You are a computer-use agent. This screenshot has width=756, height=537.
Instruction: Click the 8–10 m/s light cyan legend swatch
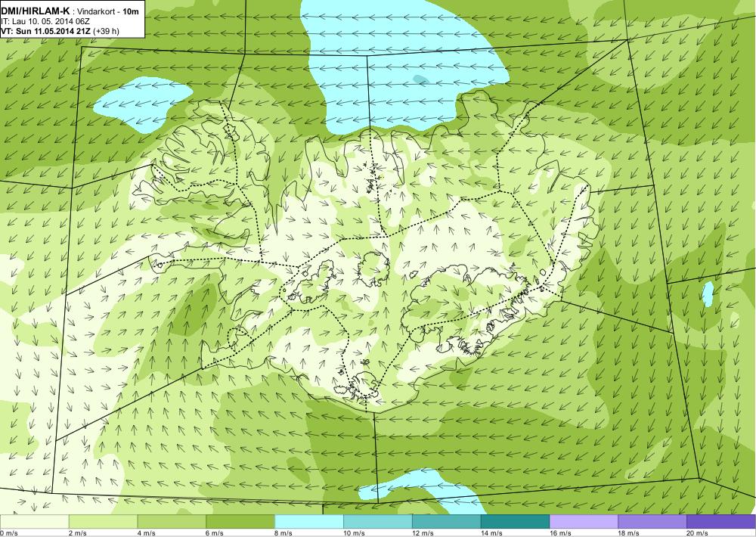tap(309, 522)
